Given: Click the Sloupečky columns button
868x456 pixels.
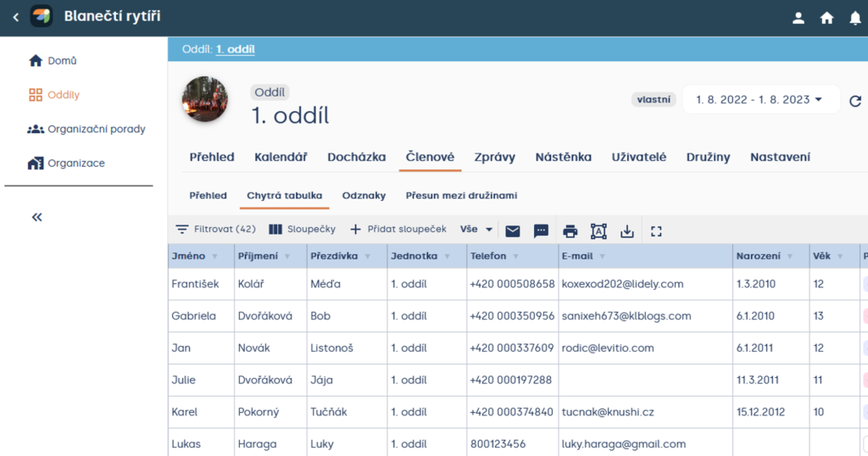Looking at the screenshot, I should [x=303, y=229].
